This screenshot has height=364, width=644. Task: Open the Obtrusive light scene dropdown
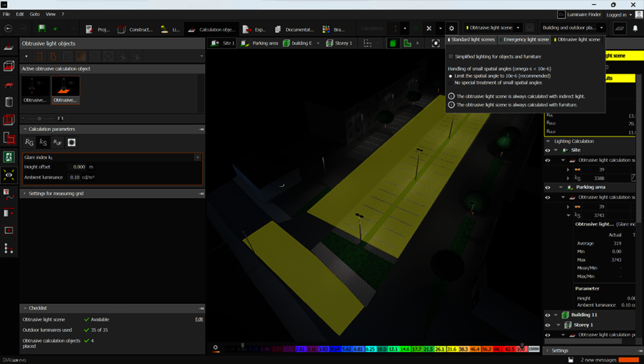pos(494,28)
